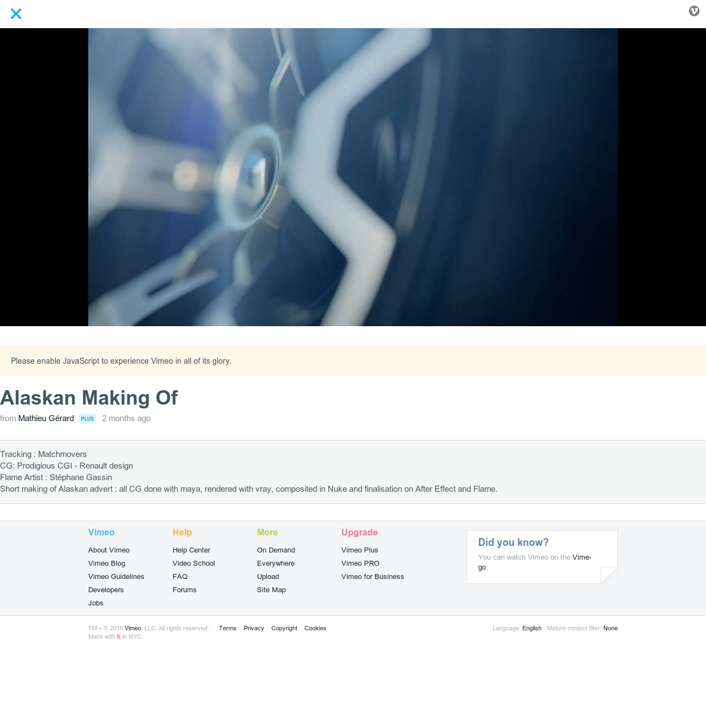Click the heart icon in footer
This screenshot has height=728, width=706.
tap(119, 636)
